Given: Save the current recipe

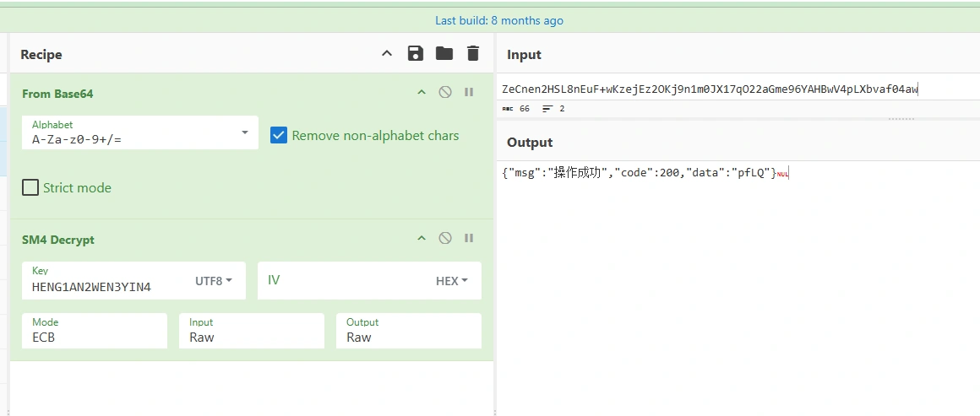Looking at the screenshot, I should 415,54.
